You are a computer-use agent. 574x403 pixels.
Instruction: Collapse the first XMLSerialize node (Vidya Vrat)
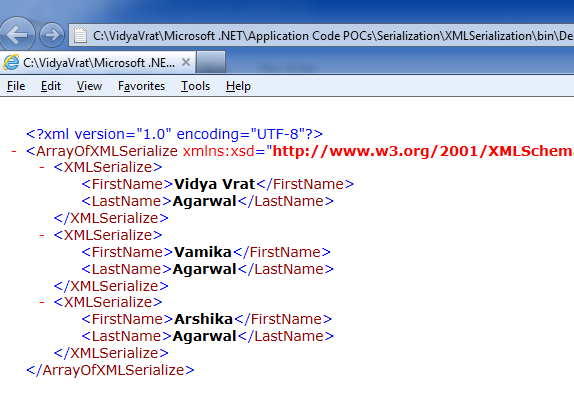coord(42,167)
